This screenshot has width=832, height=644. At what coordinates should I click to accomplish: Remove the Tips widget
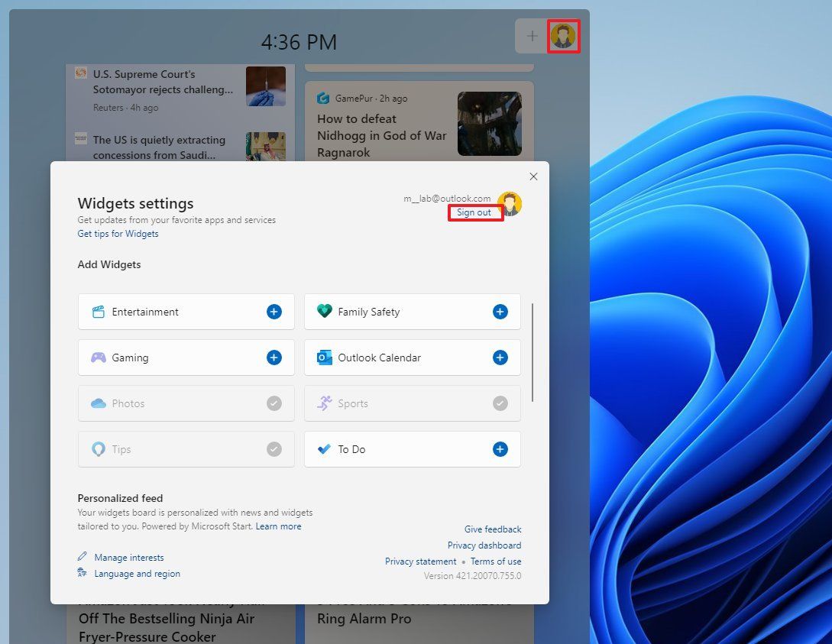click(274, 449)
